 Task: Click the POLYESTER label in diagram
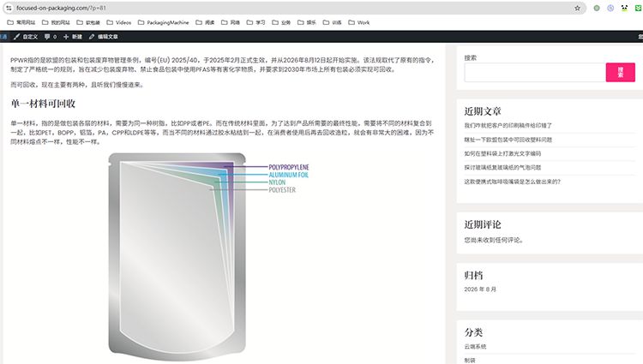pos(282,190)
